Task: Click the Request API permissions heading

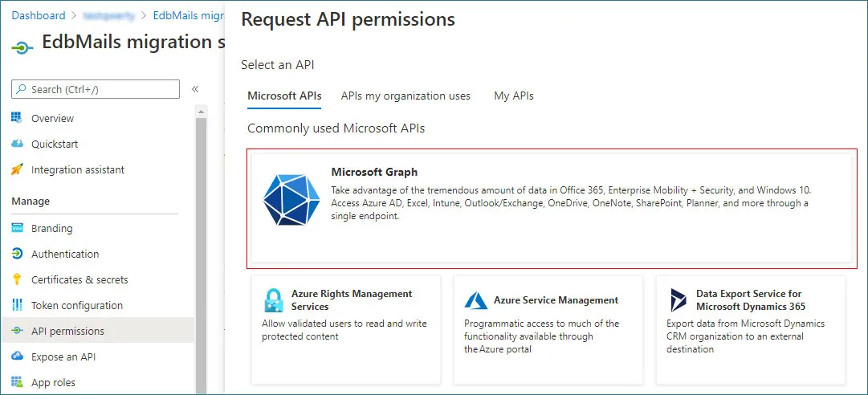Action: tap(348, 19)
